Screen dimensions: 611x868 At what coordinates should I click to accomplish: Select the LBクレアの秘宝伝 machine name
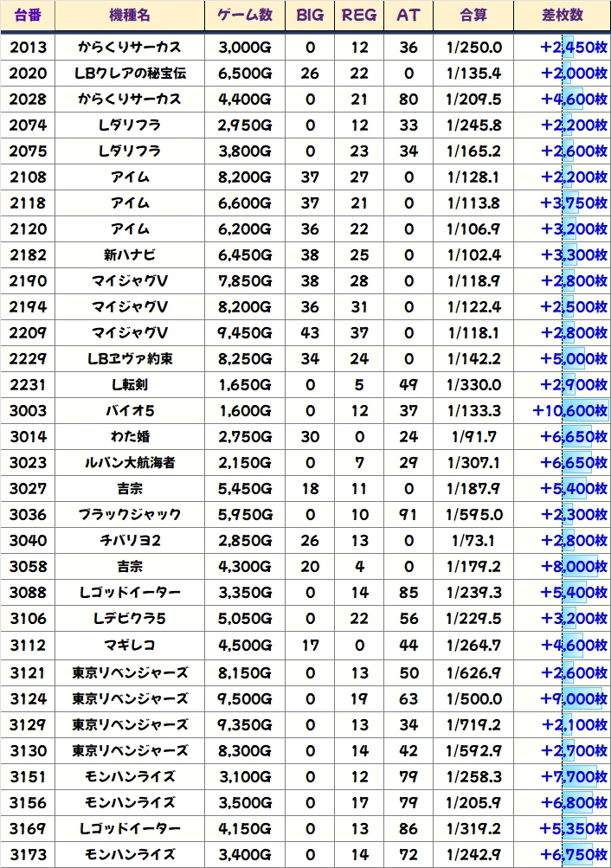tap(129, 73)
